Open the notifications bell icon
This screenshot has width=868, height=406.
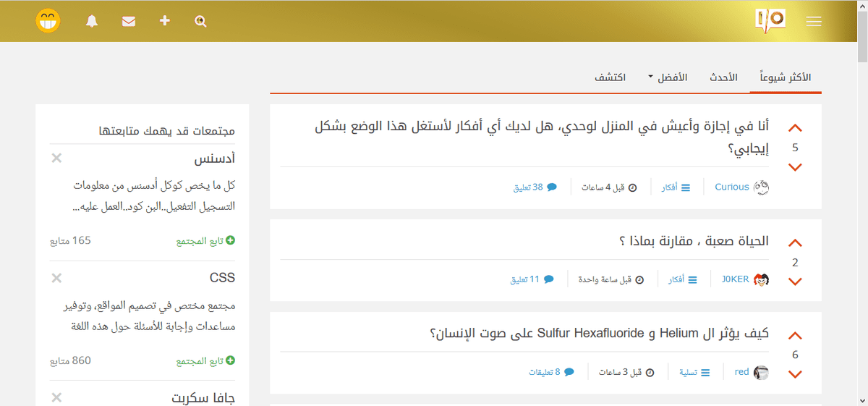coord(92,21)
